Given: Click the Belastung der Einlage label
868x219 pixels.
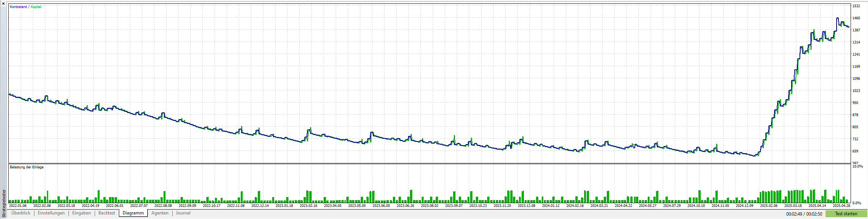Looking at the screenshot, I should click(26, 167).
